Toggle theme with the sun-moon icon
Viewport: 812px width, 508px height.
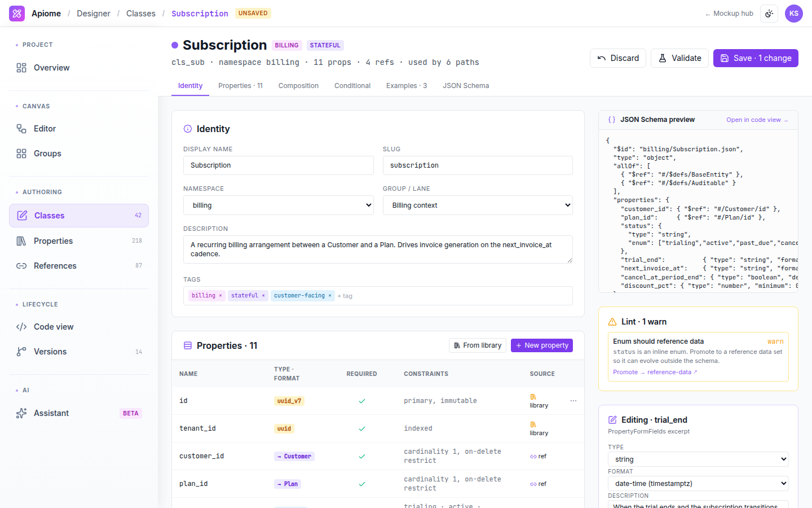coord(769,14)
